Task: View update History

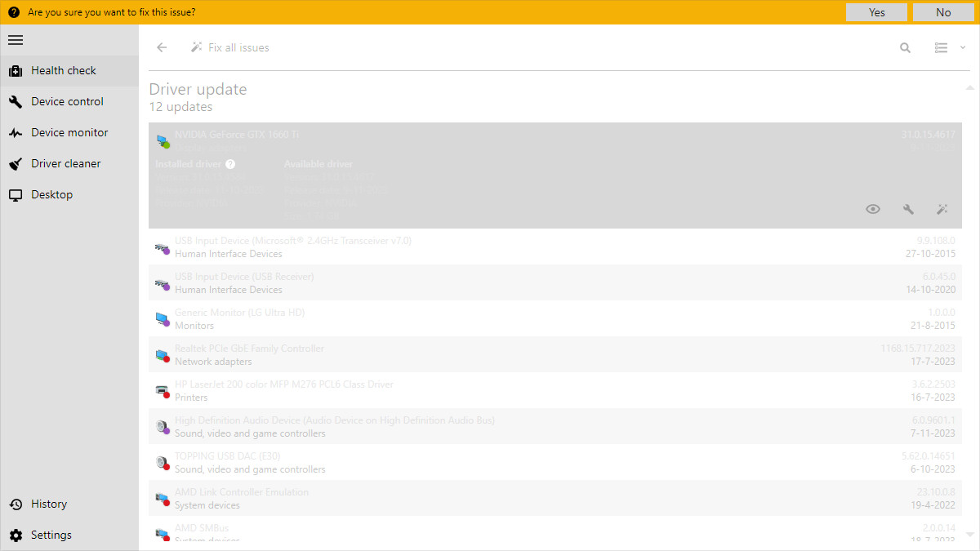Action: pos(48,504)
